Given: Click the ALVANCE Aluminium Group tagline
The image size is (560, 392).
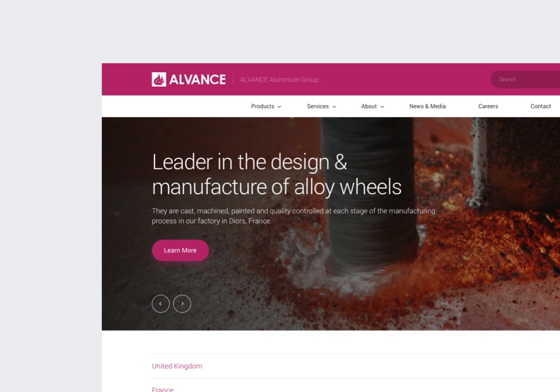Looking at the screenshot, I should (279, 80).
